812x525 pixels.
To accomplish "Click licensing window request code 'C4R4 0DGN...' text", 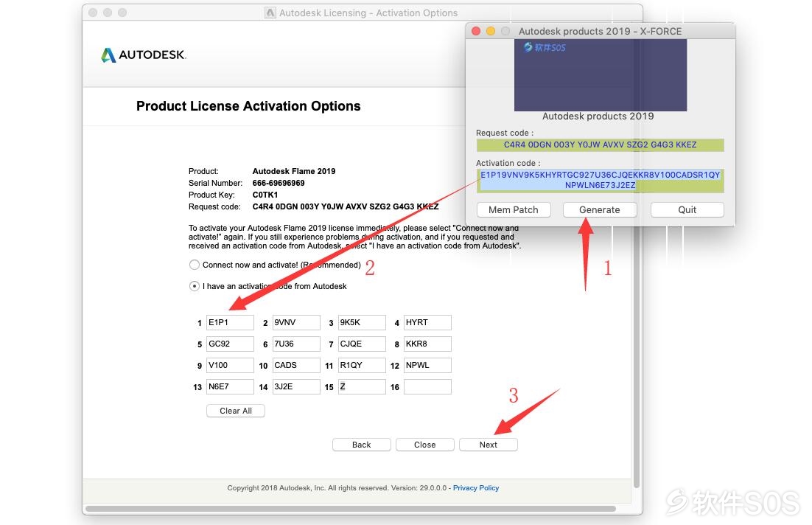I will point(346,206).
